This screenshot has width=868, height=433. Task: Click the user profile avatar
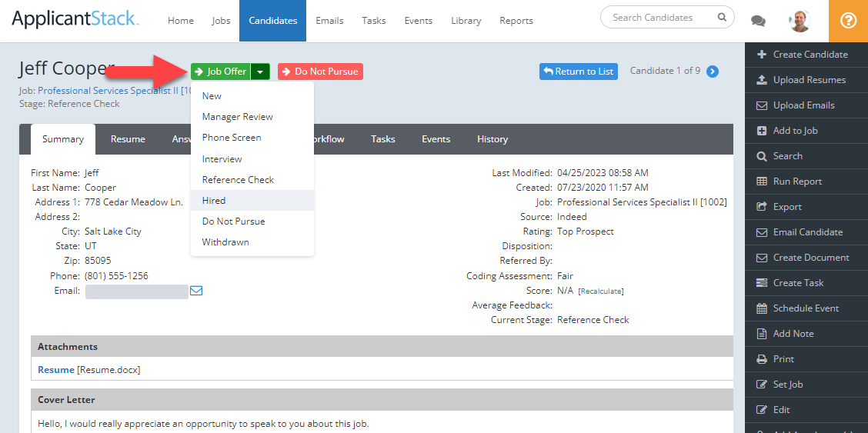click(800, 21)
